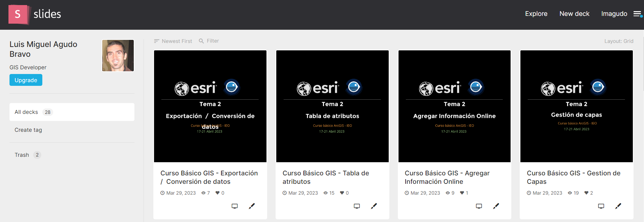644x222 pixels.
Task: Click the heart icon on Agregar Información Online deck
Action: [462, 193]
